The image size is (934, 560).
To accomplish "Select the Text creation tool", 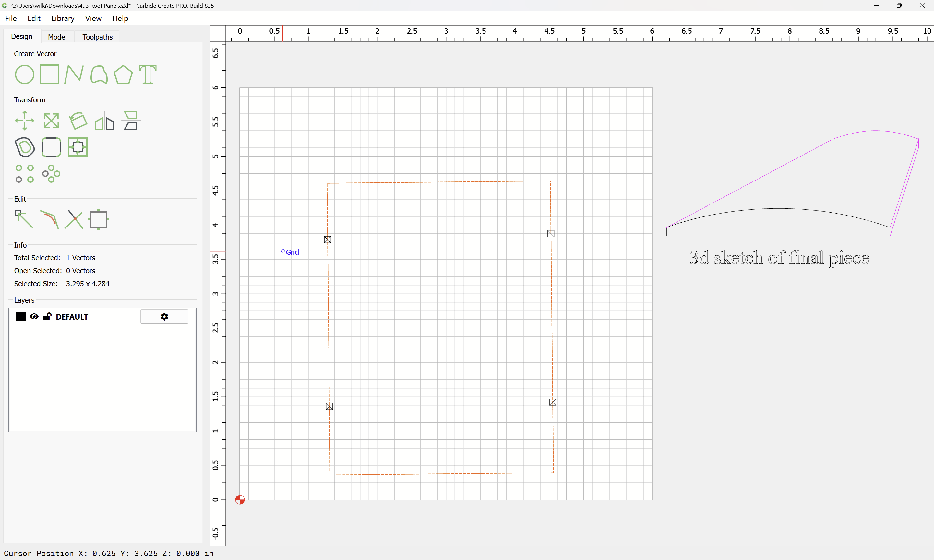I will tap(148, 74).
